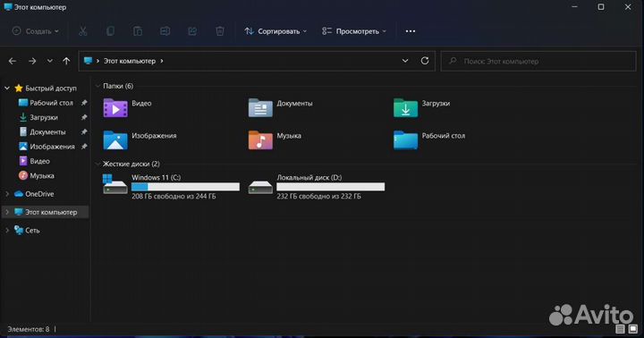Unpin Загрузки via its sidebar pin icon
The height and width of the screenshot is (338, 644).
point(84,117)
